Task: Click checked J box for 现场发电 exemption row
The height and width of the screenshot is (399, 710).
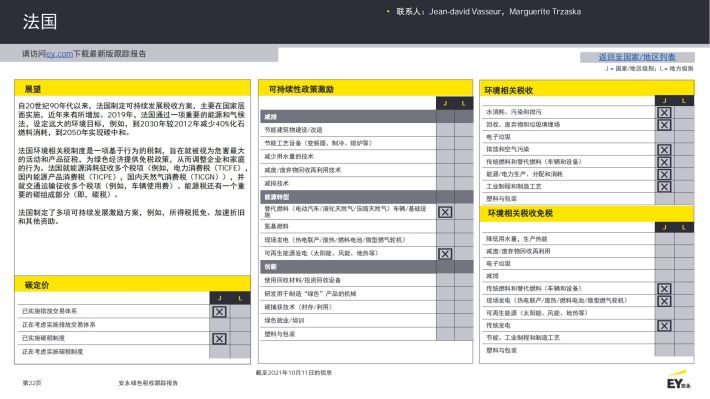Action: (x=664, y=301)
